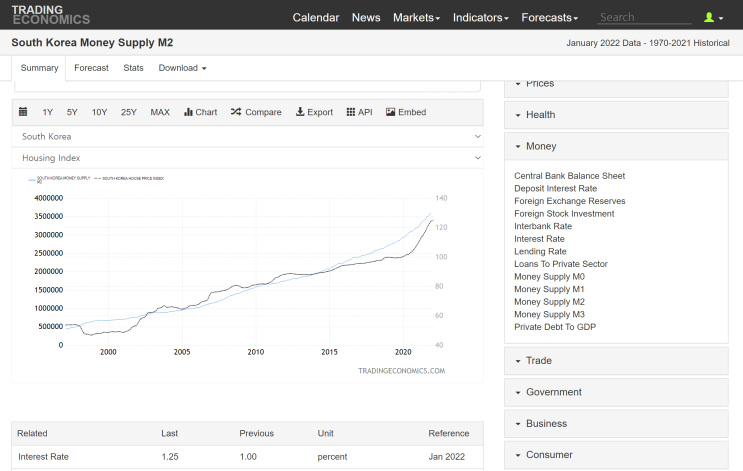Open the Interest Rate sidebar link
Viewport: 743px width, 471px height.
(539, 239)
